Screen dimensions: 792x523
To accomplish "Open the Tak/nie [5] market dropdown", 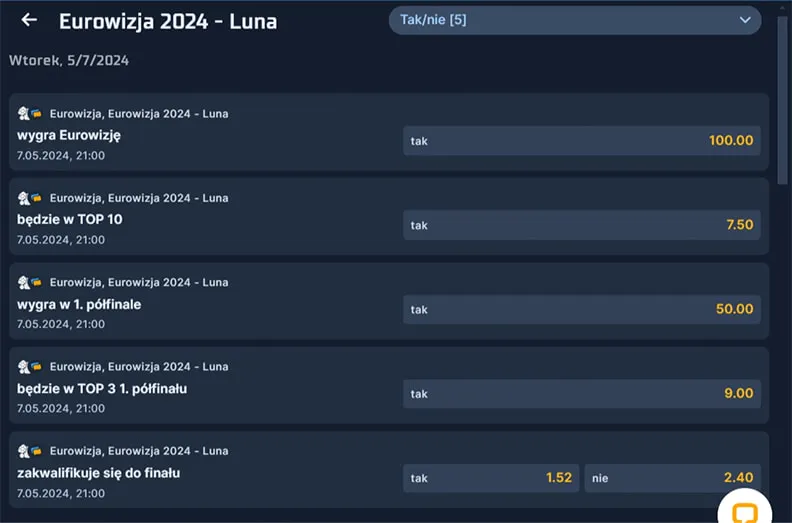I will 574,20.
